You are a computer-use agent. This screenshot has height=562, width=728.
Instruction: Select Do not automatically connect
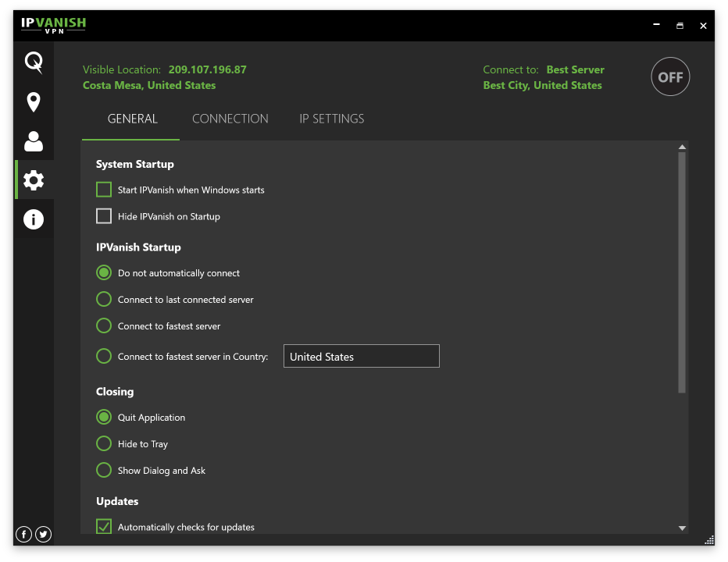point(104,273)
